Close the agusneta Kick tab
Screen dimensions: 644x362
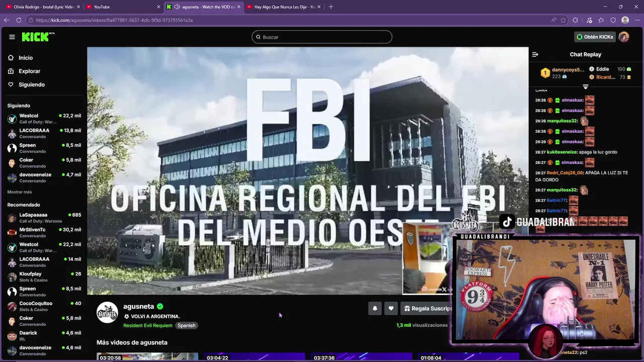238,7
